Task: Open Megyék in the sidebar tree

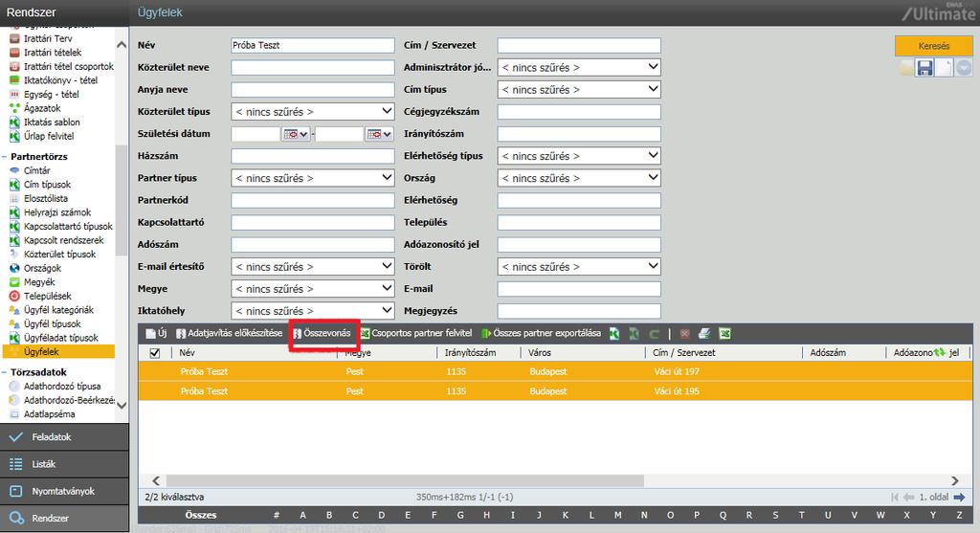Action: click(x=39, y=281)
